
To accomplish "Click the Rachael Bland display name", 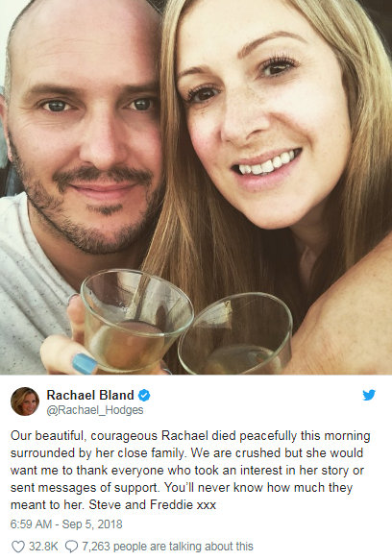I will 90,395.
